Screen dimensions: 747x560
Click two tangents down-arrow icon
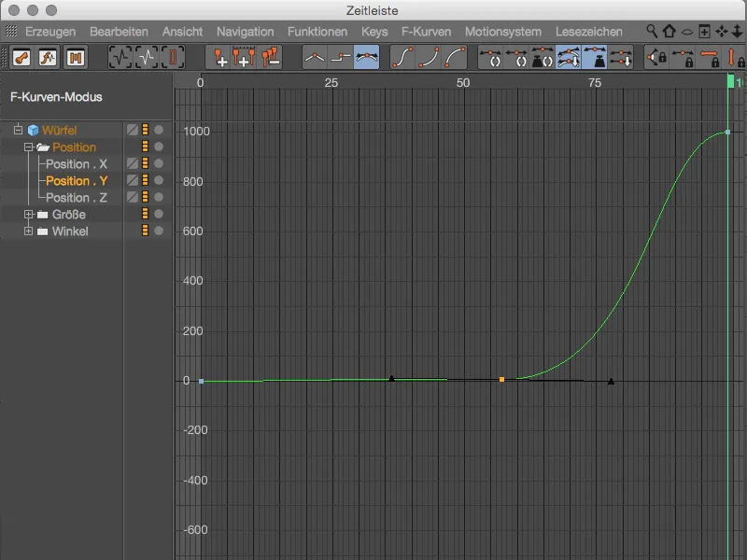[620, 58]
